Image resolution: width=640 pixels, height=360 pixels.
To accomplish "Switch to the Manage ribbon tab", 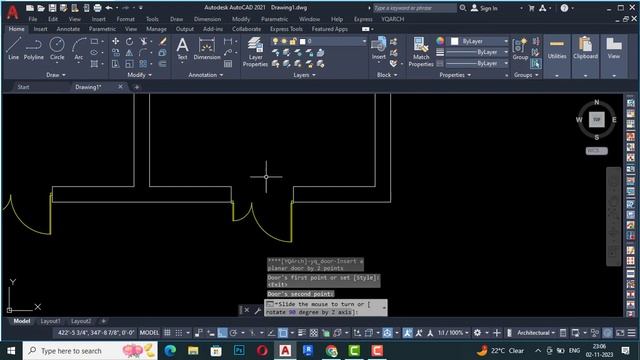I will click(x=156, y=29).
